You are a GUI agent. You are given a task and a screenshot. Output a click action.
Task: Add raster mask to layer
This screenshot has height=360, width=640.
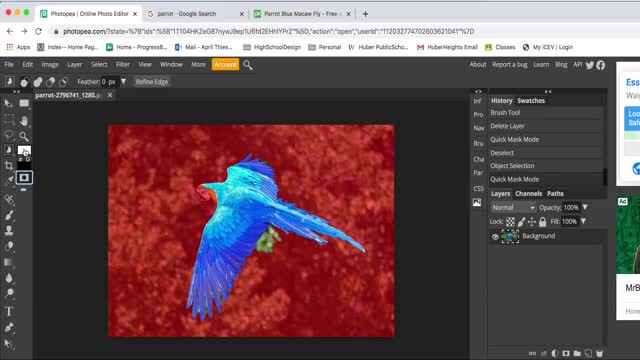[x=566, y=353]
